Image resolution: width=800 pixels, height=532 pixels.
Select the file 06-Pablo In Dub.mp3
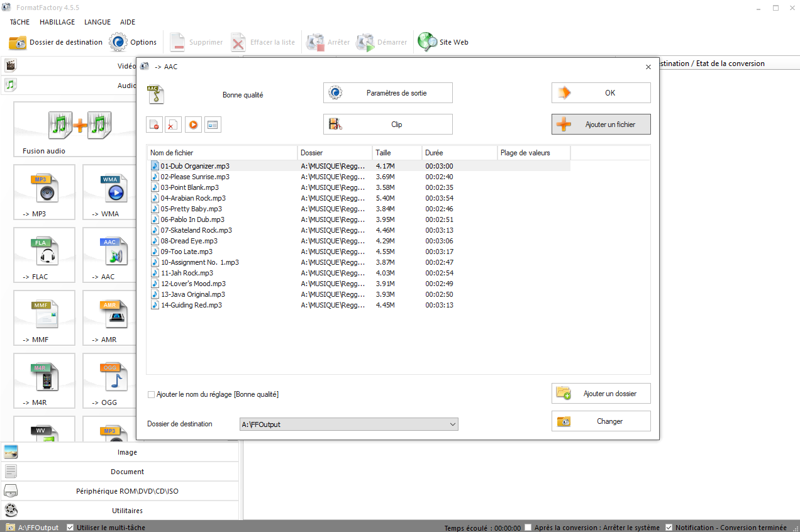tap(359, 219)
